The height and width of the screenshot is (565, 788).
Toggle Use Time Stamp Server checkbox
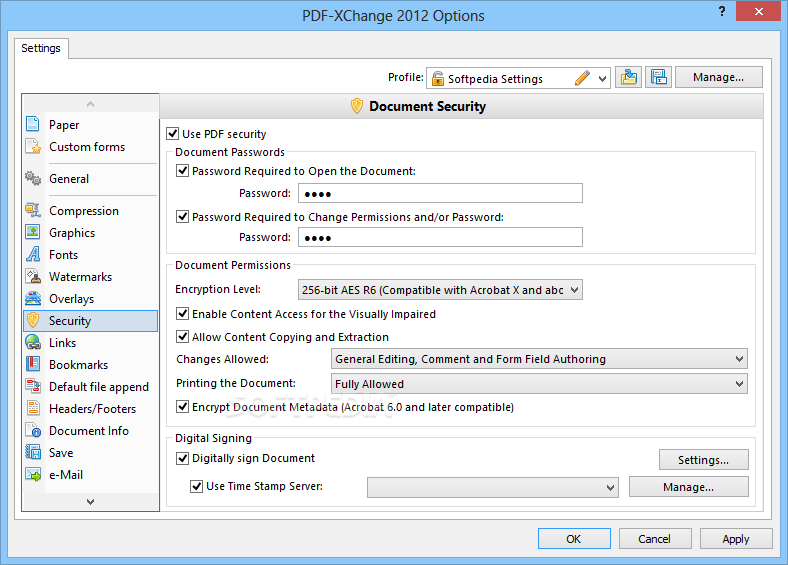(x=196, y=486)
